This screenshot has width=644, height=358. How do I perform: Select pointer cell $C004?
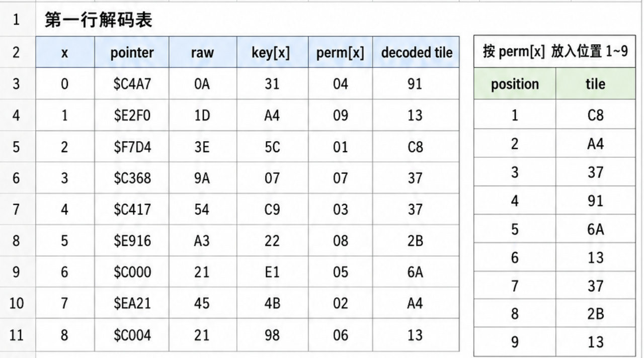[132, 335]
